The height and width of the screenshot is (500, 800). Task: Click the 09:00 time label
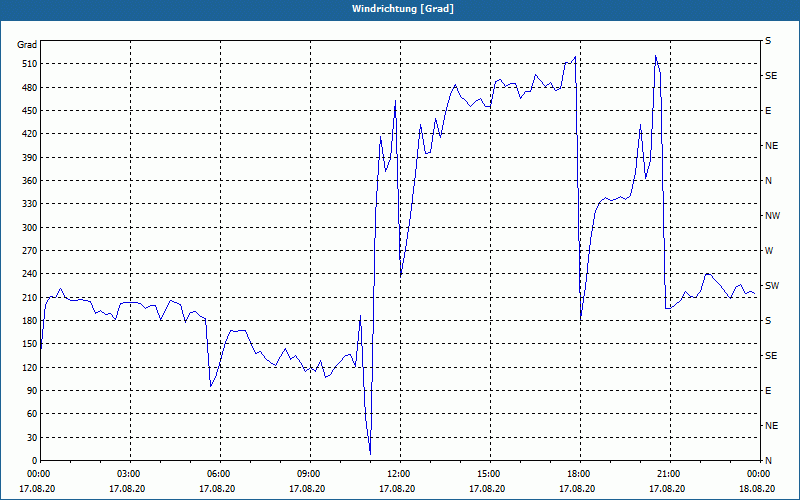coord(310,474)
